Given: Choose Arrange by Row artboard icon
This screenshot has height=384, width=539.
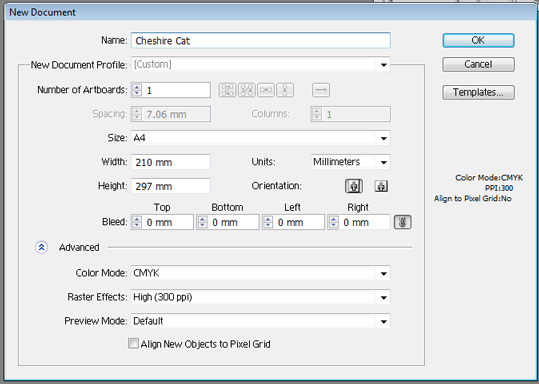Looking at the screenshot, I should [x=266, y=90].
